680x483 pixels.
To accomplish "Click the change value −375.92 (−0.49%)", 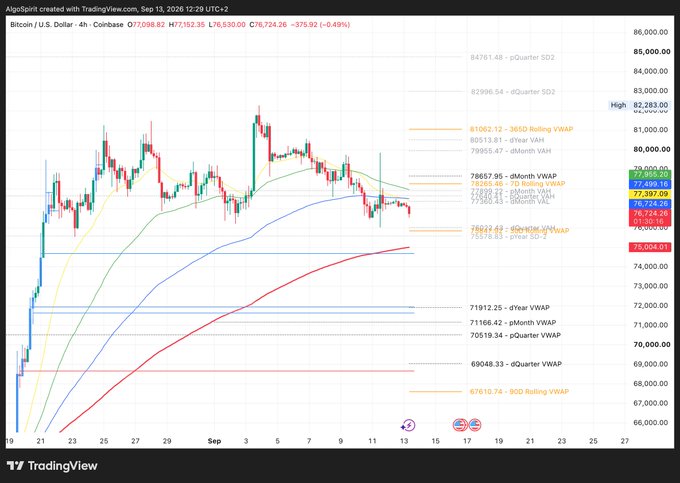I will point(320,25).
